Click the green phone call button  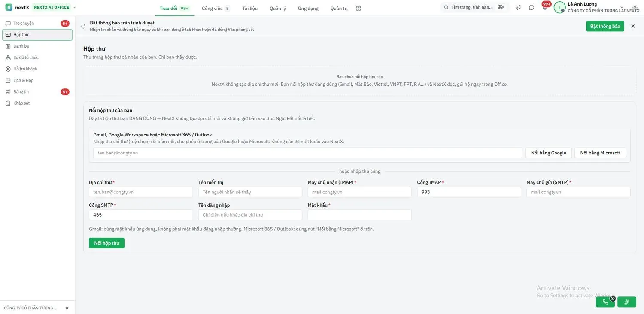(605, 302)
